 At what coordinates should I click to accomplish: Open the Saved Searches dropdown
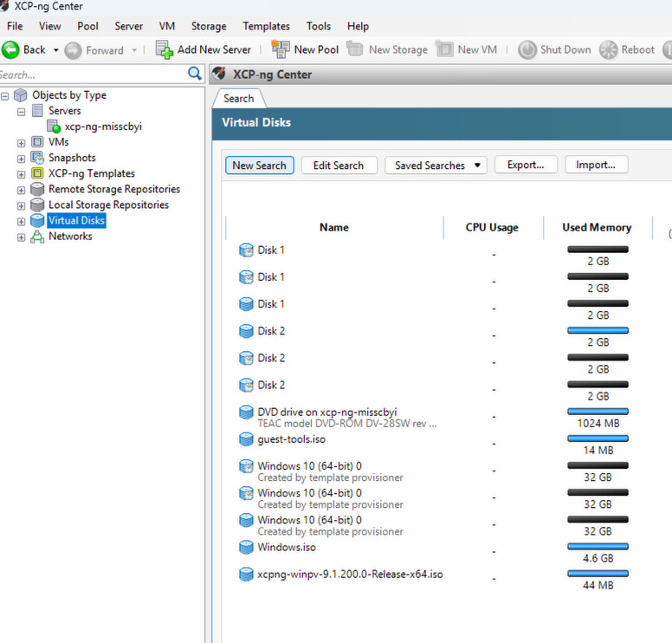tap(436, 166)
